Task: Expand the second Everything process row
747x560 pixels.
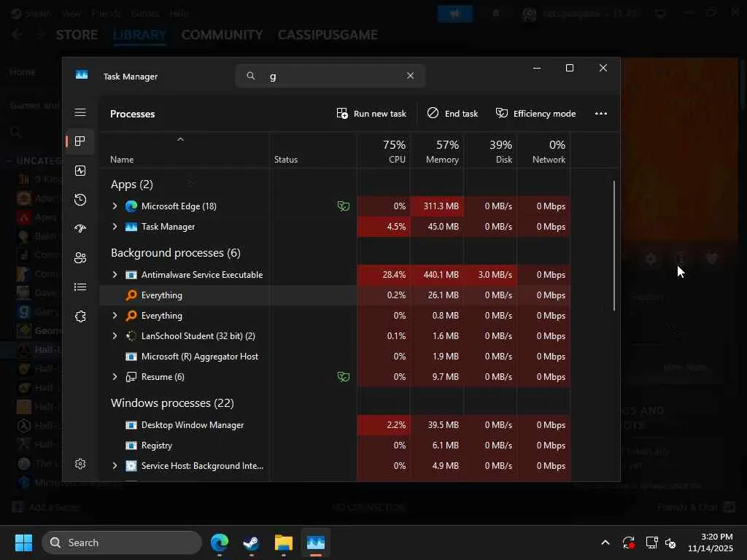Action: click(115, 316)
